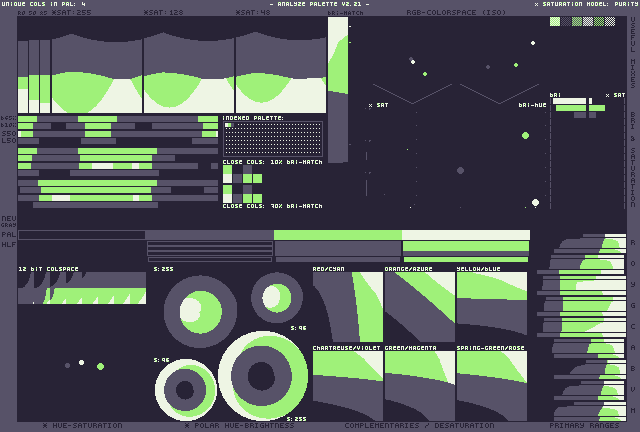Click the '*SAT: 48' header
Viewport: 640px width, 432px height.
253,13
